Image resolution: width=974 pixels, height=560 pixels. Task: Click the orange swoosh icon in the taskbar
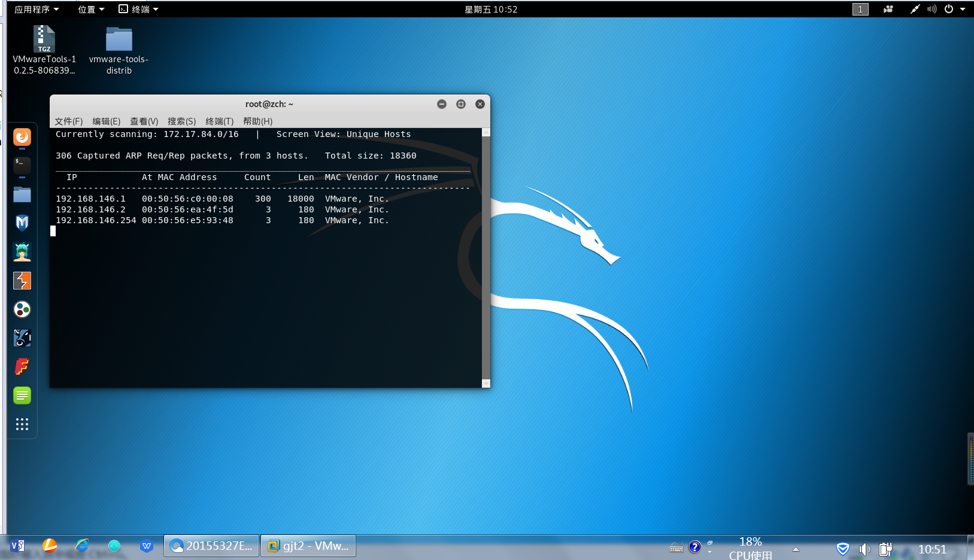[x=50, y=546]
